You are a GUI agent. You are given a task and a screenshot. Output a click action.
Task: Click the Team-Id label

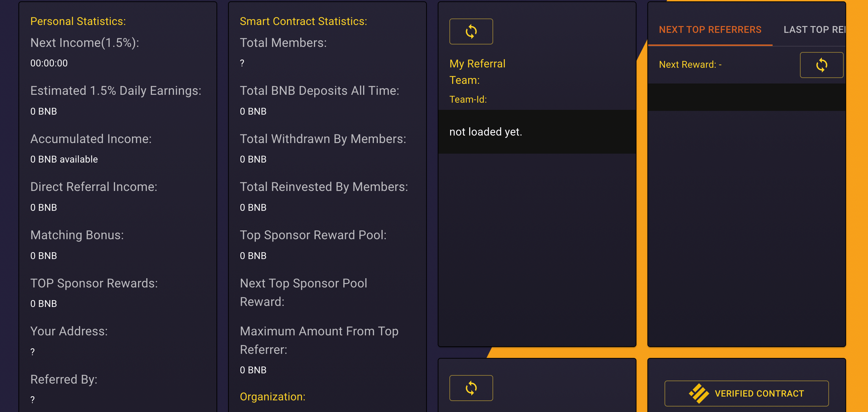click(x=468, y=99)
